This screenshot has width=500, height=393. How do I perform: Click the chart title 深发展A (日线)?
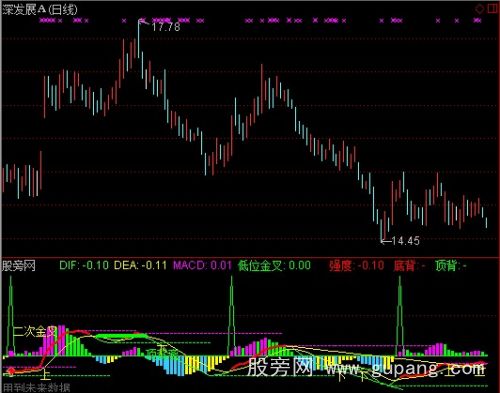click(x=40, y=9)
